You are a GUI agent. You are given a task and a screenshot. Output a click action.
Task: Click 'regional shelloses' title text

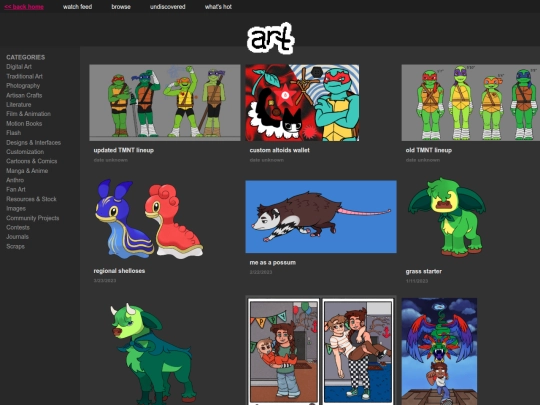[x=119, y=271]
